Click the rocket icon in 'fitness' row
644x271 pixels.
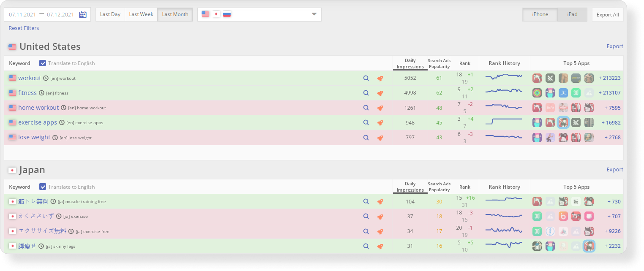(380, 93)
